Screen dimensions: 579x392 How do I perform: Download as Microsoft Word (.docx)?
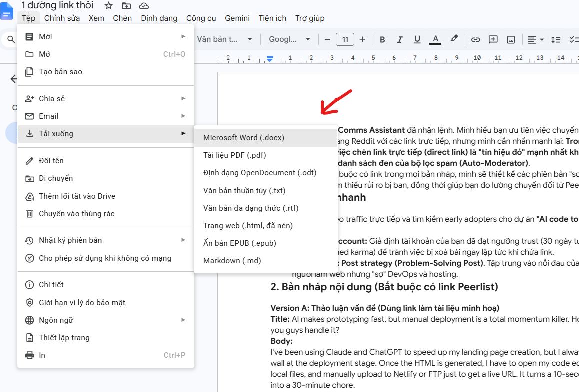(266, 137)
